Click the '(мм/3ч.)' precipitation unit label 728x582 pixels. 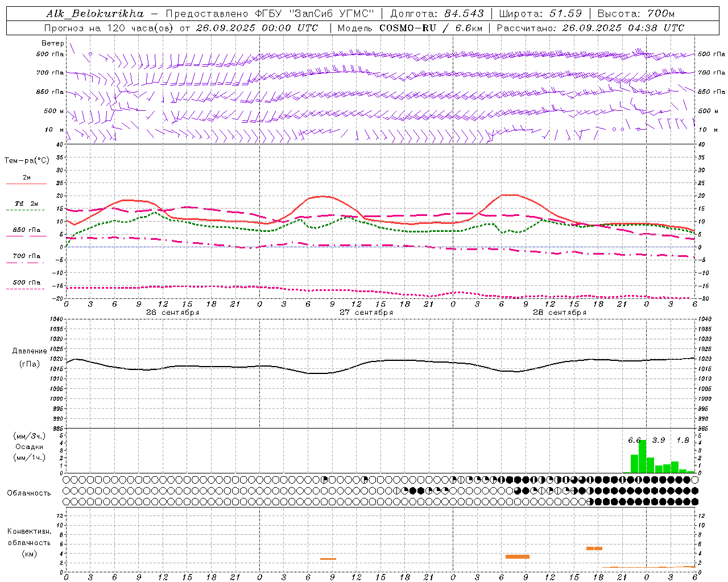[30, 436]
